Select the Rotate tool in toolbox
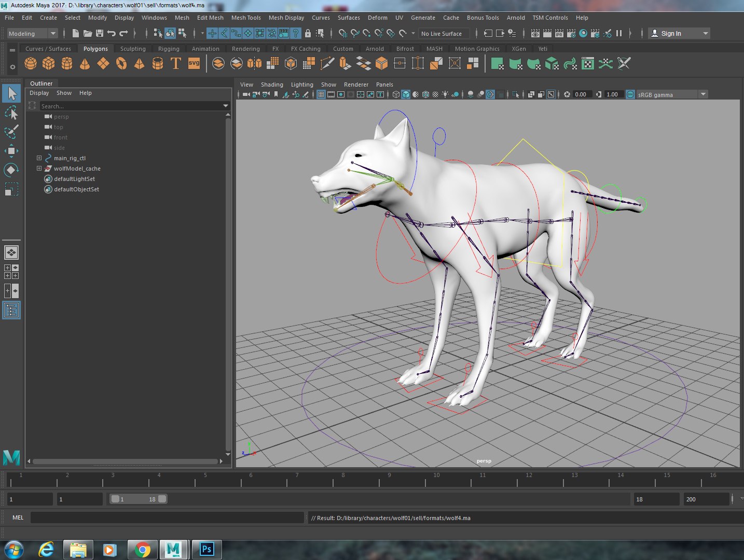The height and width of the screenshot is (560, 744). [x=11, y=170]
